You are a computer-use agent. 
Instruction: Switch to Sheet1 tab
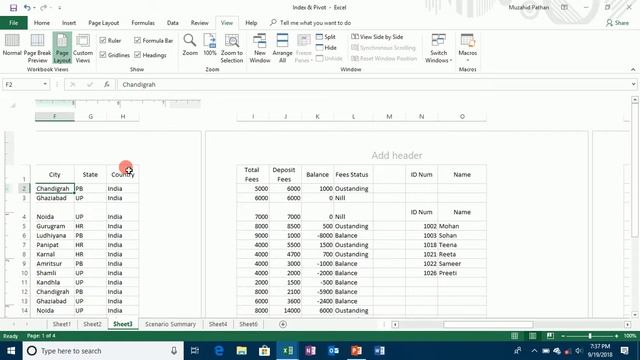(62, 324)
